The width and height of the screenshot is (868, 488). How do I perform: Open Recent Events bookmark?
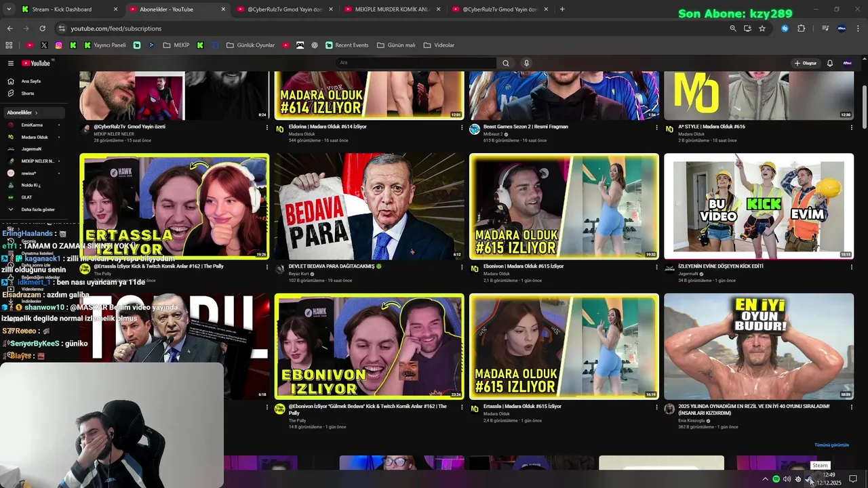pos(347,45)
